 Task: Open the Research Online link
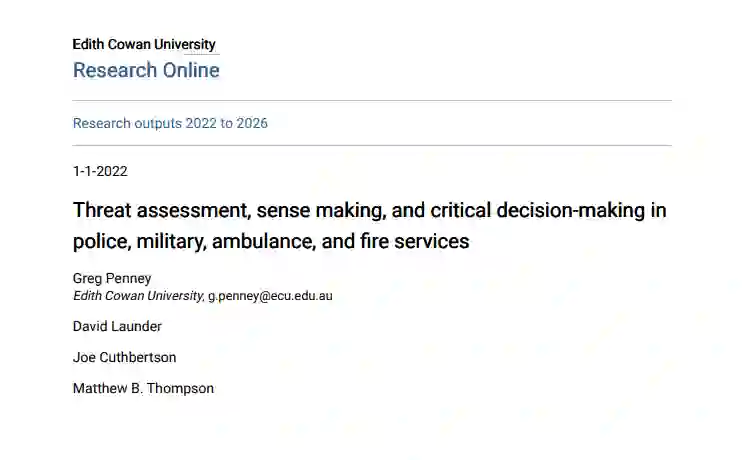[x=146, y=70]
